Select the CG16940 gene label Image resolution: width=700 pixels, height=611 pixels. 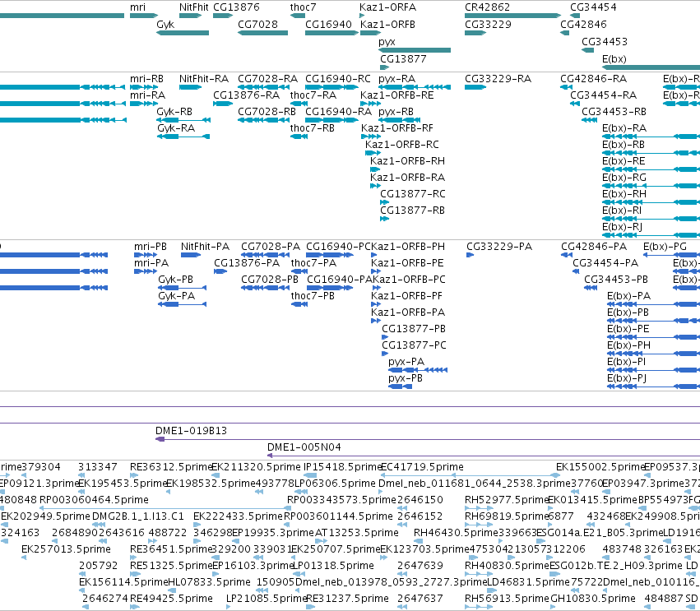click(x=328, y=25)
